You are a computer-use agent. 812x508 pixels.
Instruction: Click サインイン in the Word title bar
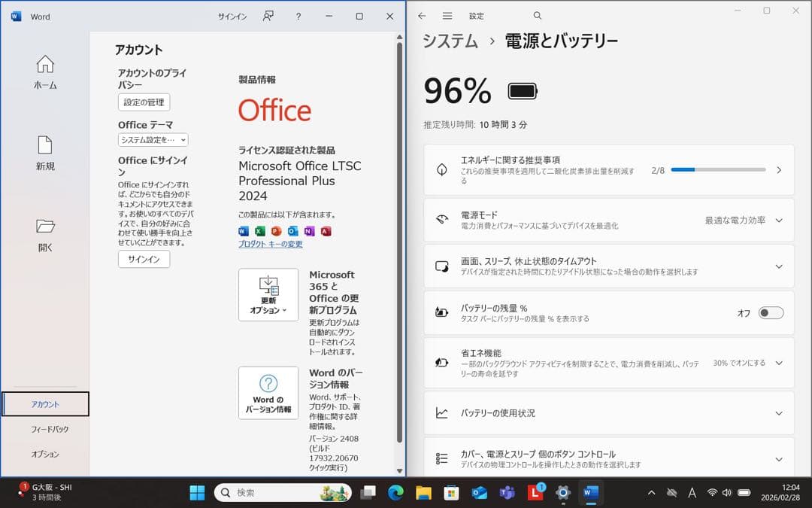pyautogui.click(x=232, y=17)
